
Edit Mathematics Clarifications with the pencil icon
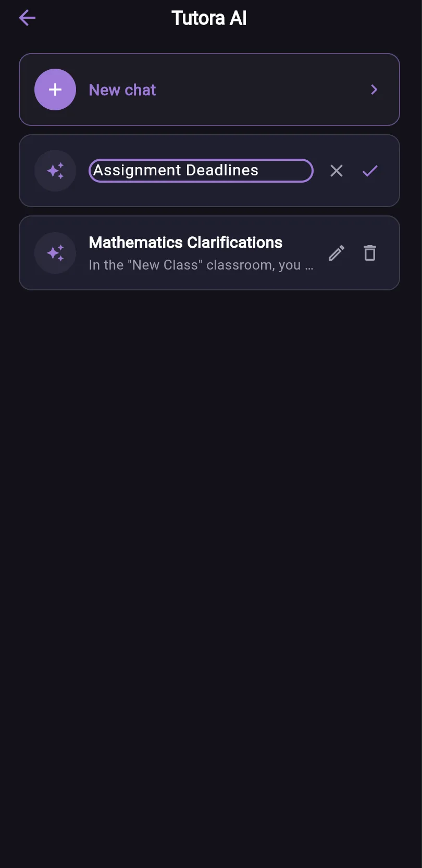(x=337, y=253)
